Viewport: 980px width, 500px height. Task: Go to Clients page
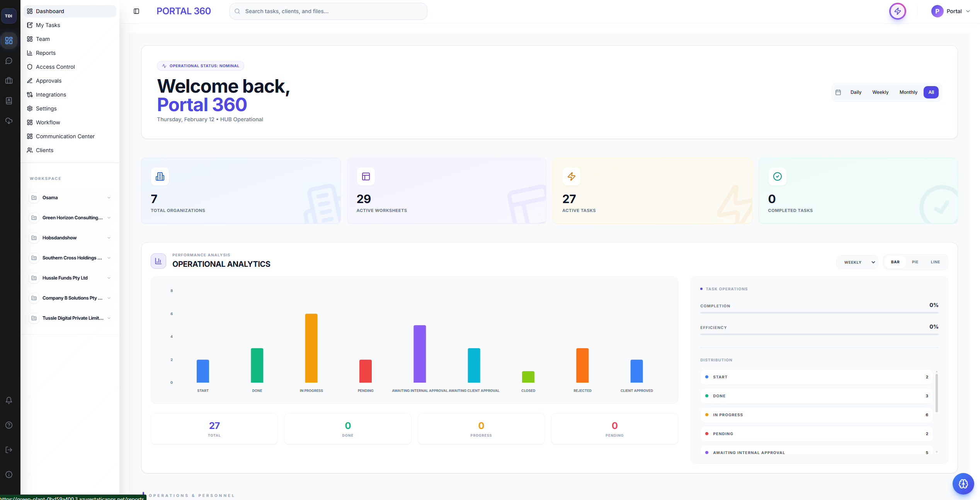pos(70,150)
